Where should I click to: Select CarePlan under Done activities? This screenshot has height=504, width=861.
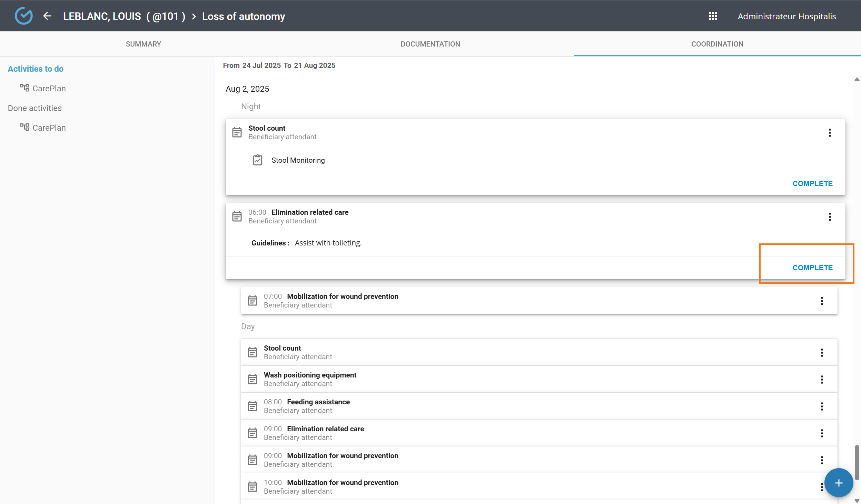coord(49,128)
